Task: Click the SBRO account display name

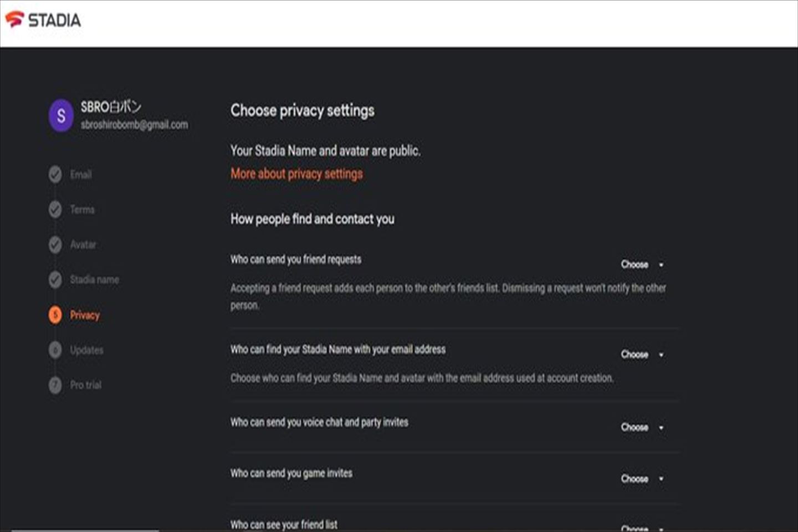Action: (111, 106)
